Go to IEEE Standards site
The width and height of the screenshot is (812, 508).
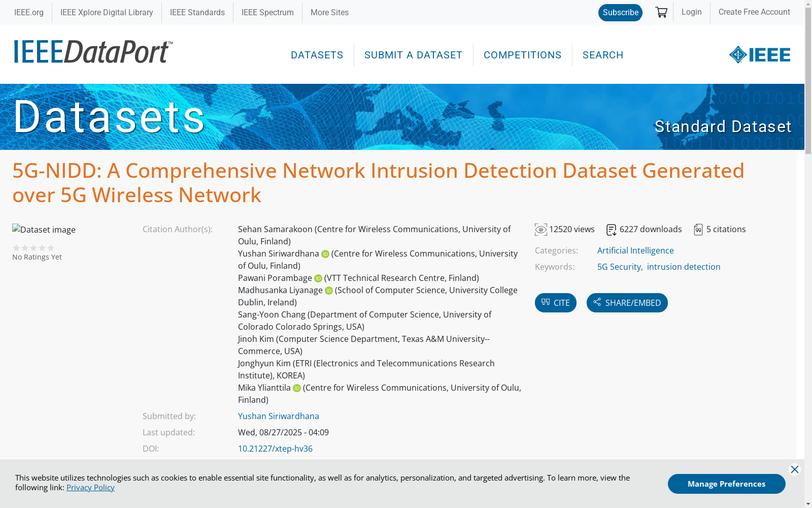click(x=197, y=13)
